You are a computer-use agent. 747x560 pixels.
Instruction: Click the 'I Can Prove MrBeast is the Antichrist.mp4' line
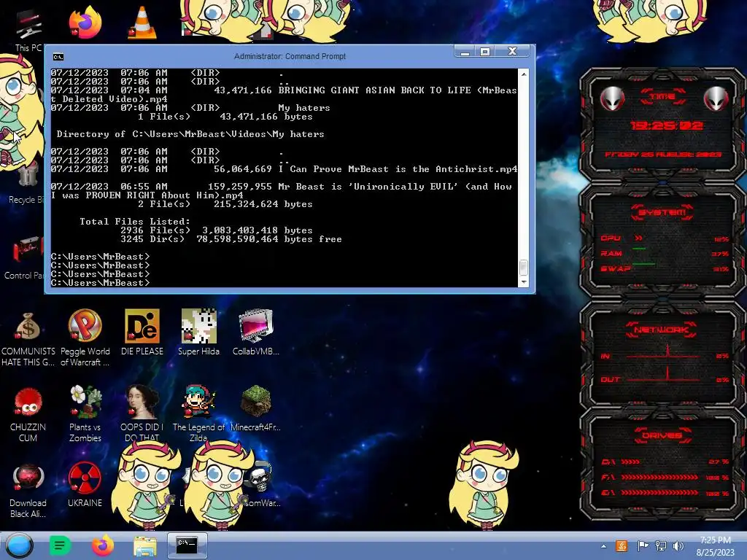coord(284,169)
